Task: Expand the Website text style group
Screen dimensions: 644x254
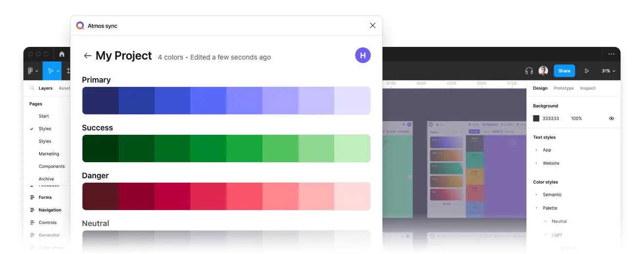Action: pyautogui.click(x=536, y=163)
